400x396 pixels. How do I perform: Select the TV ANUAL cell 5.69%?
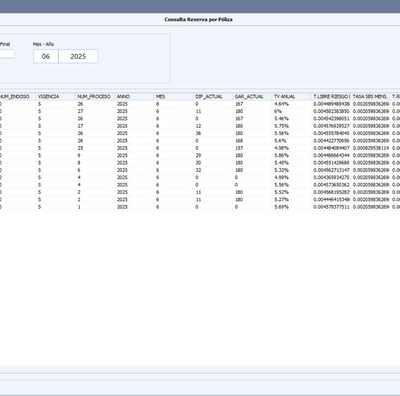pyautogui.click(x=281, y=207)
